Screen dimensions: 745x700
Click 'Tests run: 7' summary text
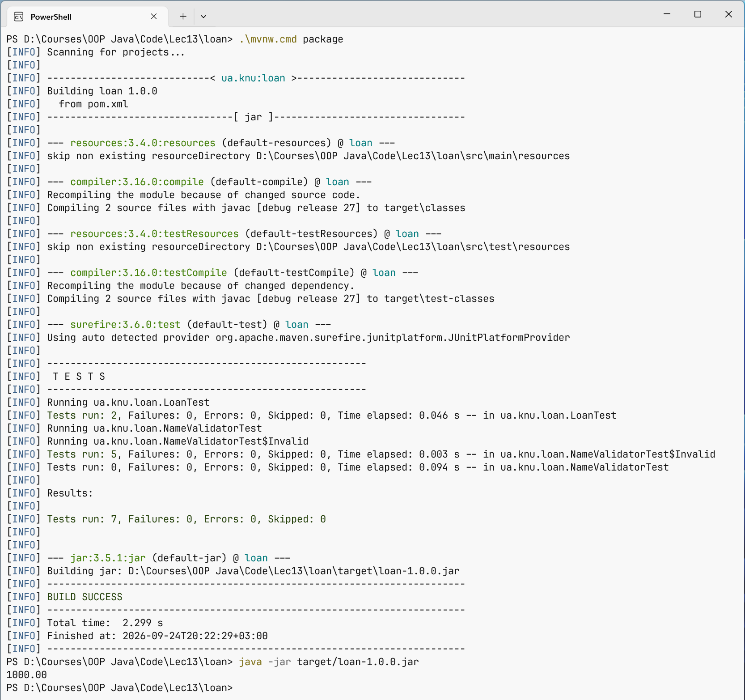tap(82, 519)
